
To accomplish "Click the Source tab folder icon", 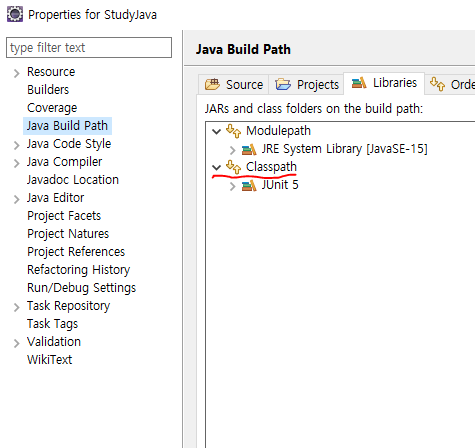I will [x=212, y=84].
